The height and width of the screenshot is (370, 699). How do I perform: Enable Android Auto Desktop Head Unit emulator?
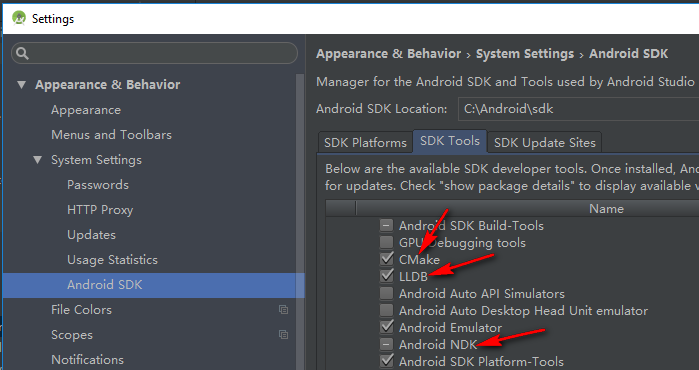click(387, 310)
